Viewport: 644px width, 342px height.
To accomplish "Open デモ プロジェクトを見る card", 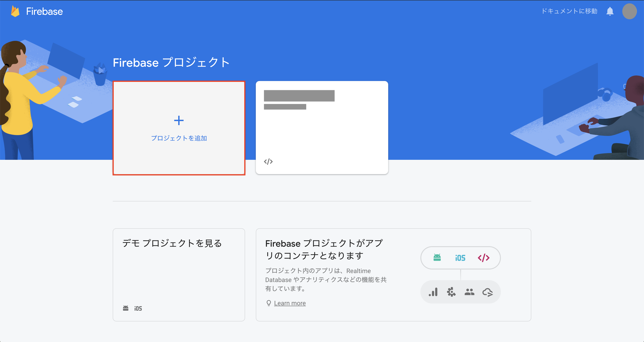I will tap(178, 274).
